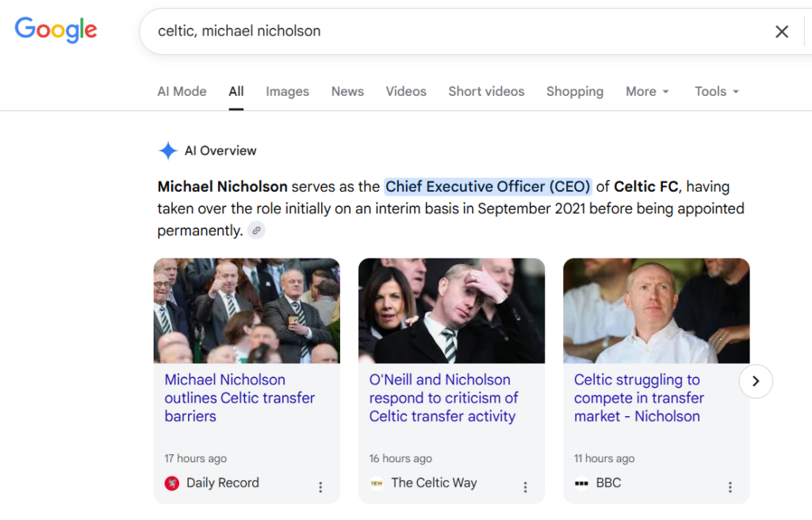This screenshot has height=520, width=812.
Task: Click the '17 hours ago' timestamp
Action: [195, 458]
